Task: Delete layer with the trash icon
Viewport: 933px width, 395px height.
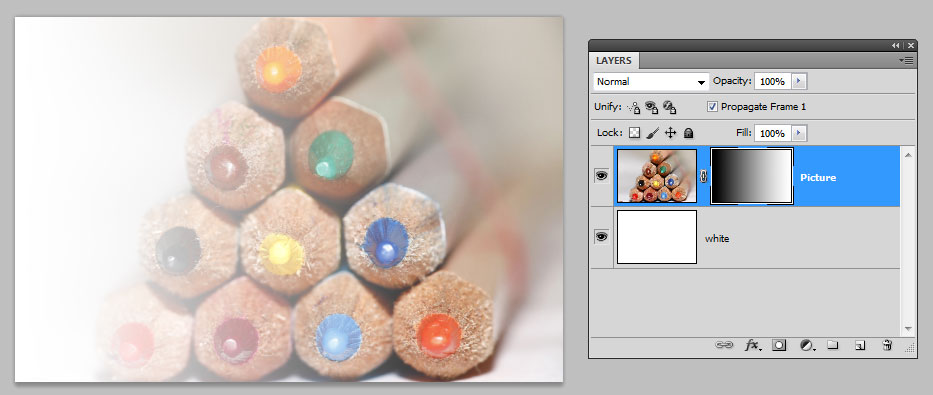Action: (x=887, y=345)
